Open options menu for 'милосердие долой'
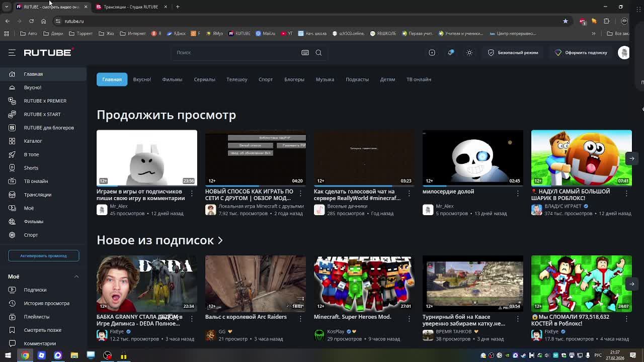The height and width of the screenshot is (362, 644). pyautogui.click(x=518, y=193)
